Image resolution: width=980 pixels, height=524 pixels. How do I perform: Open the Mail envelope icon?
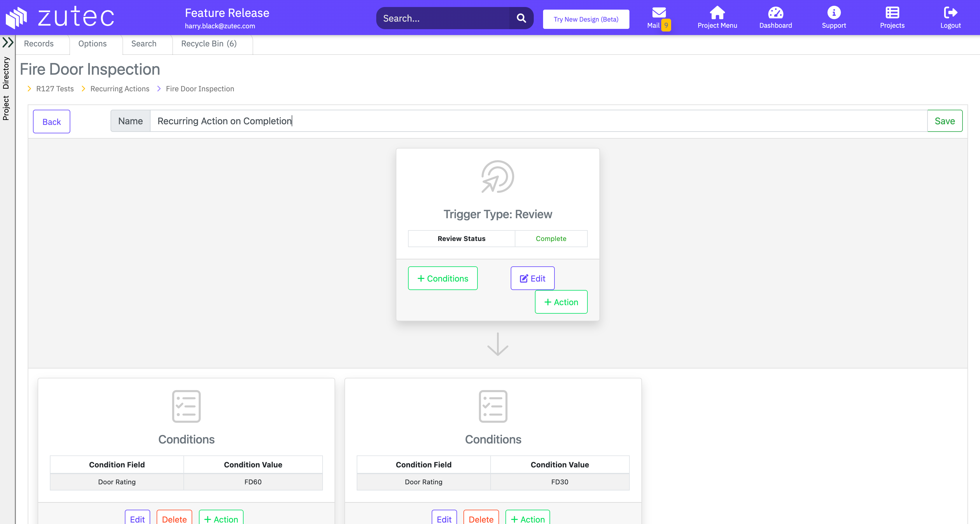point(659,13)
